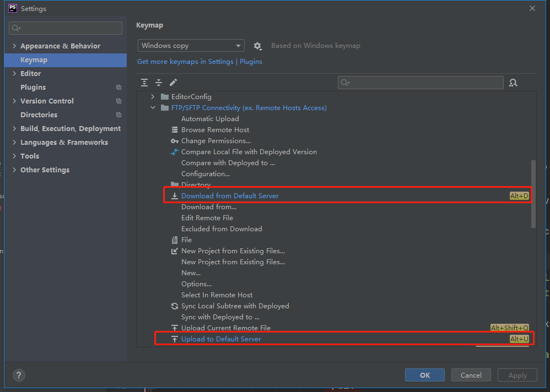Screen dimensions: 550x392
Task: Select the Automatic Upload action
Action: (210, 119)
